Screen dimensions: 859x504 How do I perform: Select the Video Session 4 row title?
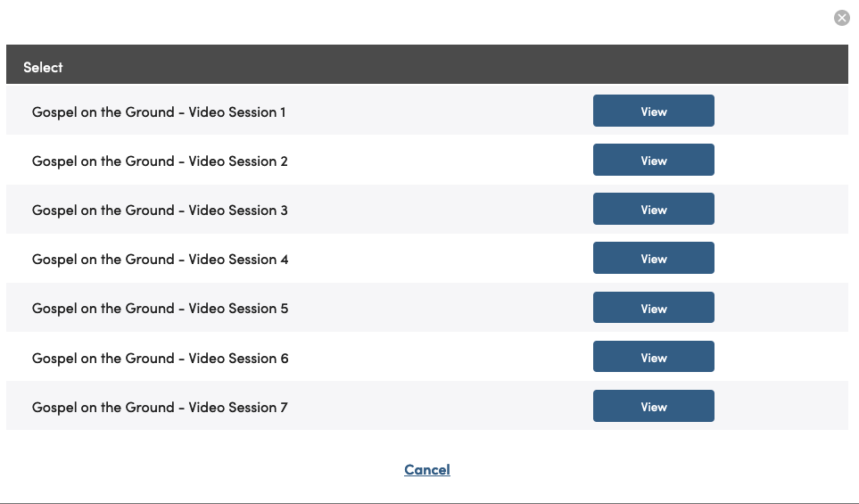point(160,260)
